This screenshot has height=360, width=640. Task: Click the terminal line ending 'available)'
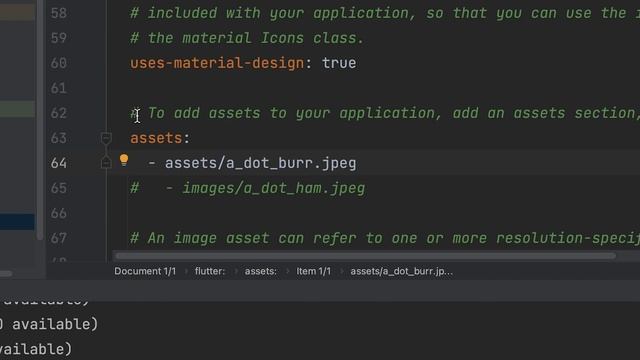[49, 324]
